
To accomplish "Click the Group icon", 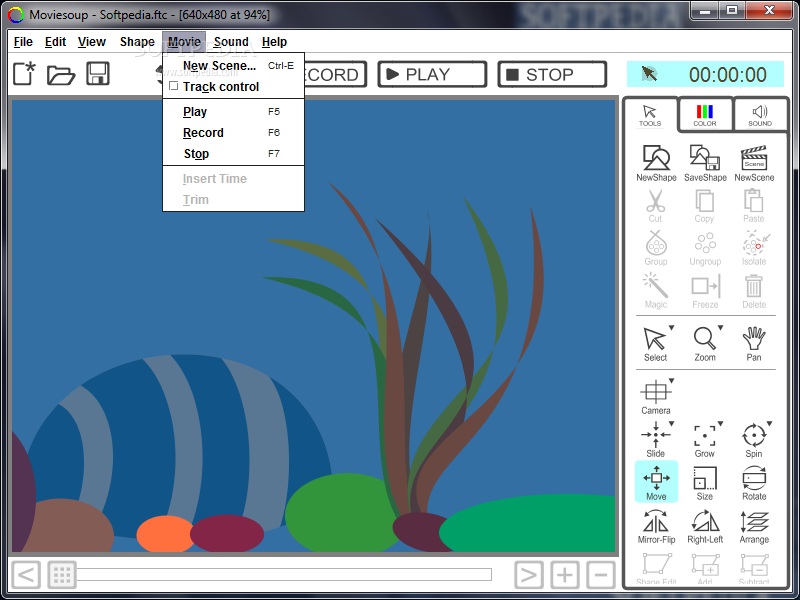I will [x=656, y=248].
